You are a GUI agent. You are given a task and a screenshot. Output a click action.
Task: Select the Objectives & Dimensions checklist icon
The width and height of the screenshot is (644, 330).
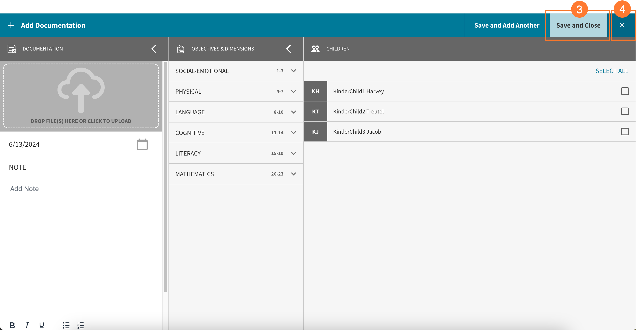pos(181,49)
